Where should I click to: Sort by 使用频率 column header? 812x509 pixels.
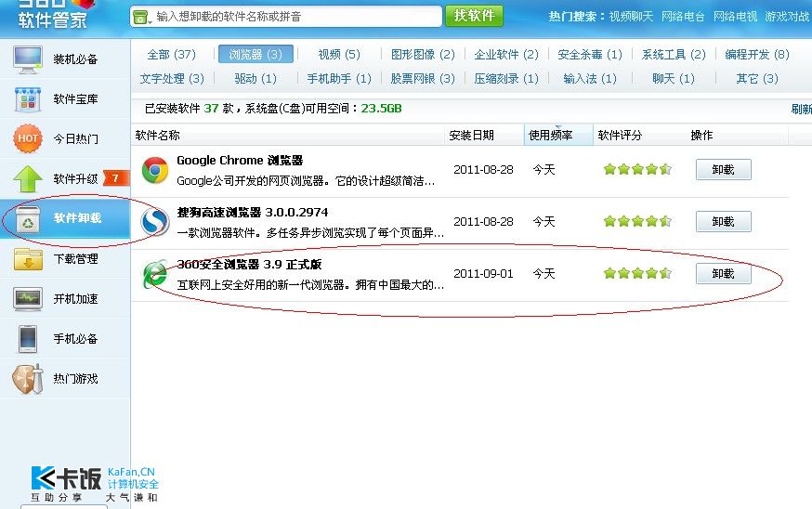tap(558, 136)
